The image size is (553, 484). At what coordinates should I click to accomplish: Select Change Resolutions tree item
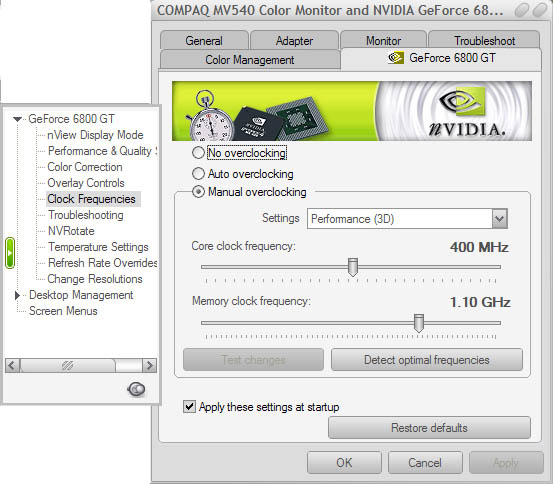pyautogui.click(x=95, y=279)
